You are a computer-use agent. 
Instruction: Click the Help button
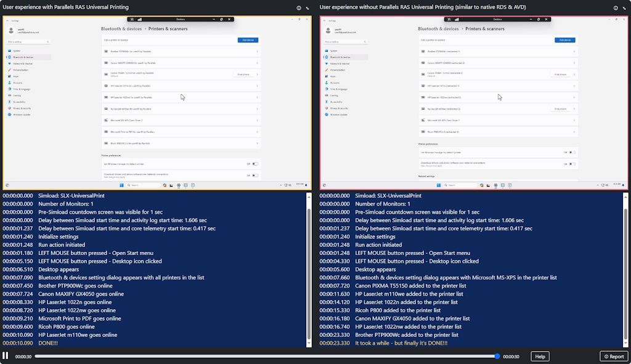(x=540, y=356)
